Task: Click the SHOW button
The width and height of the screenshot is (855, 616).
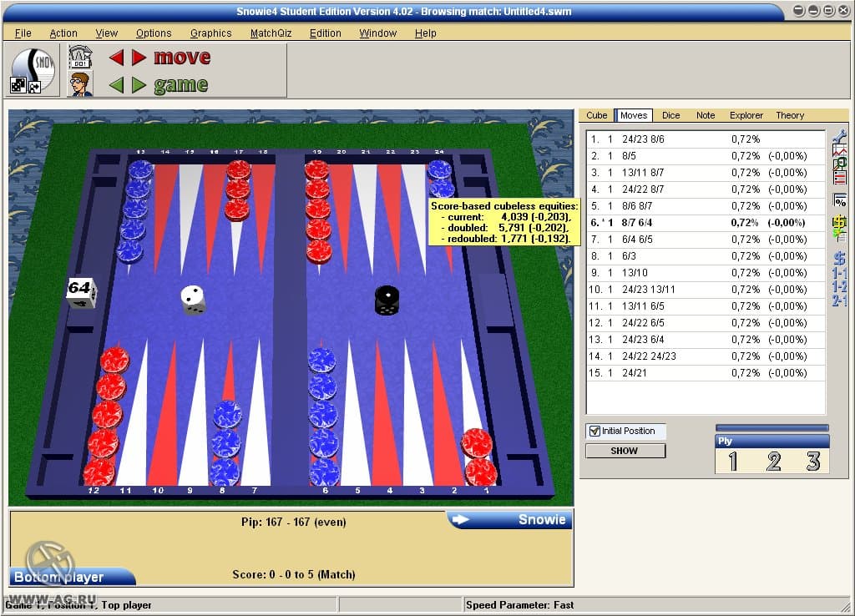Action: click(625, 451)
